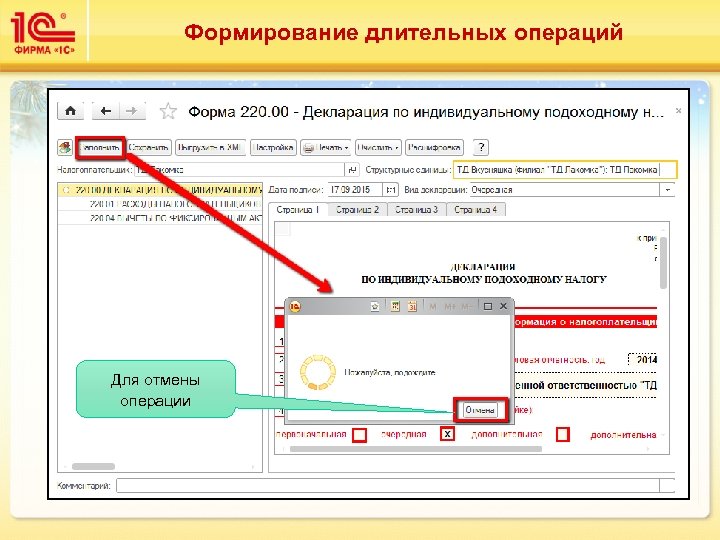Open selection button in Налогоплательщик field
The height and width of the screenshot is (540, 720).
(352, 170)
